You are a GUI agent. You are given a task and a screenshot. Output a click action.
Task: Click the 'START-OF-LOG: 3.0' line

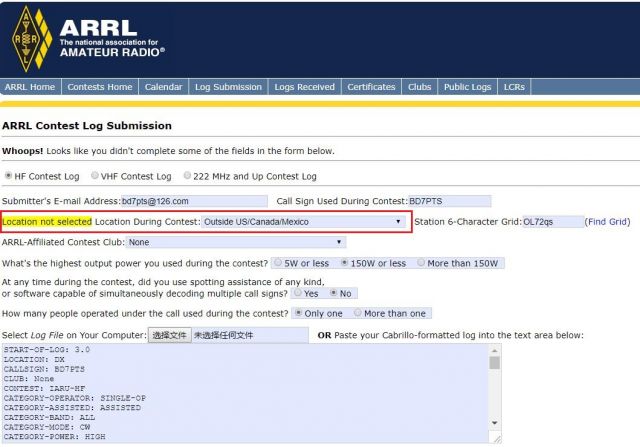coord(47,349)
